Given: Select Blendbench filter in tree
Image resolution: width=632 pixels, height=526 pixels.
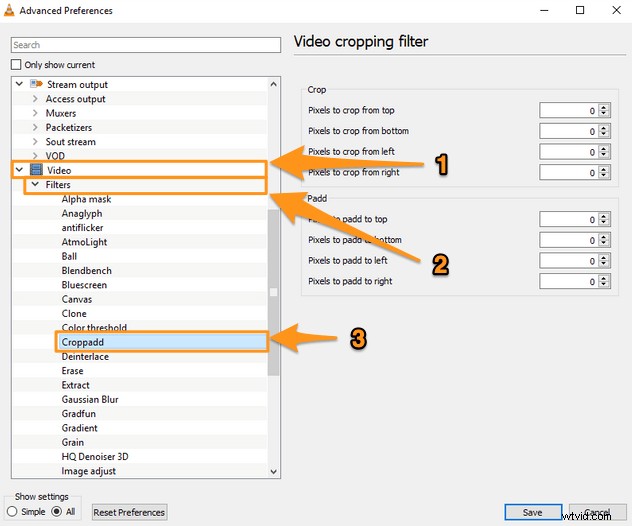Looking at the screenshot, I should pyautogui.click(x=87, y=270).
